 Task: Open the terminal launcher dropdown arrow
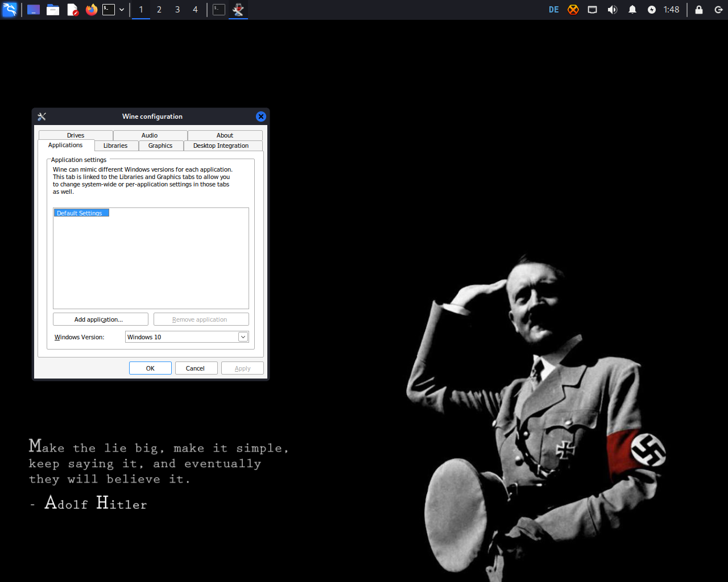pyautogui.click(x=122, y=10)
